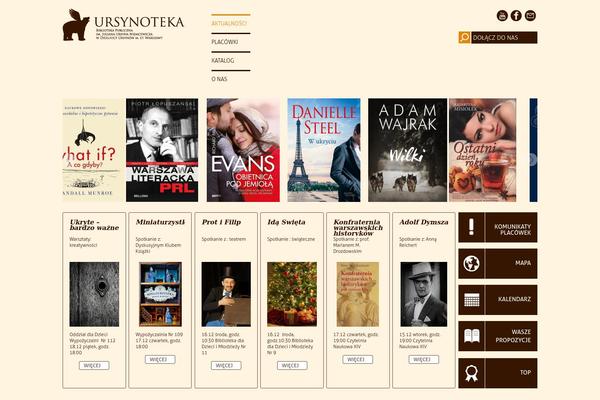
Task: Click the award ribbon Top icon
Action: click(x=471, y=373)
